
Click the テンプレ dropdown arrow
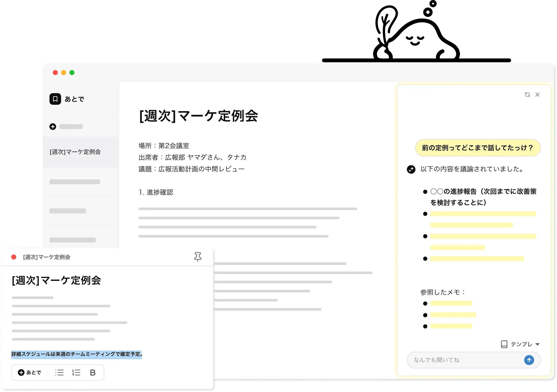click(538, 344)
